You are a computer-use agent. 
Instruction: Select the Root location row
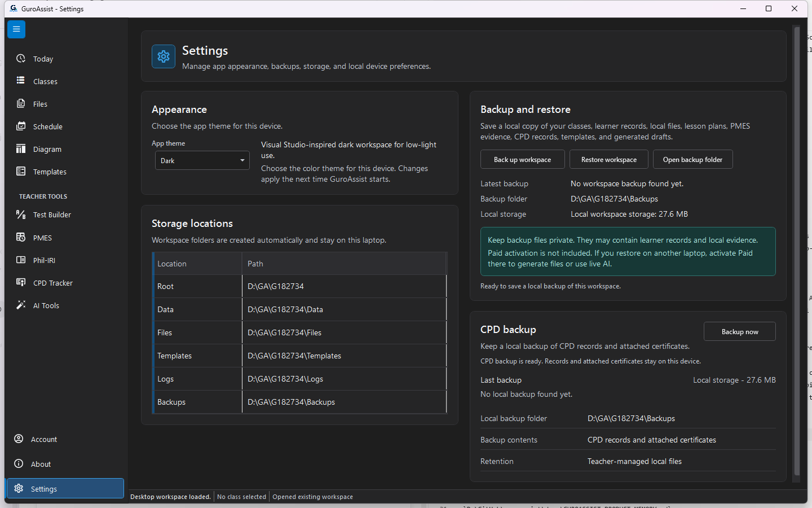[x=299, y=286]
